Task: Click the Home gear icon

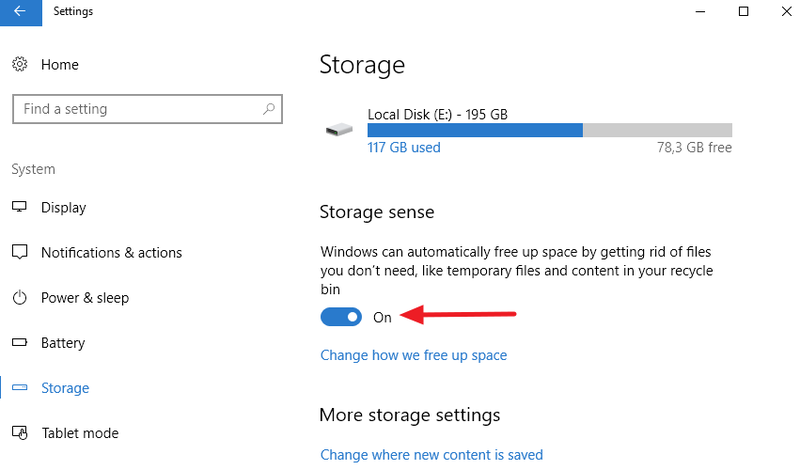Action: [x=20, y=65]
